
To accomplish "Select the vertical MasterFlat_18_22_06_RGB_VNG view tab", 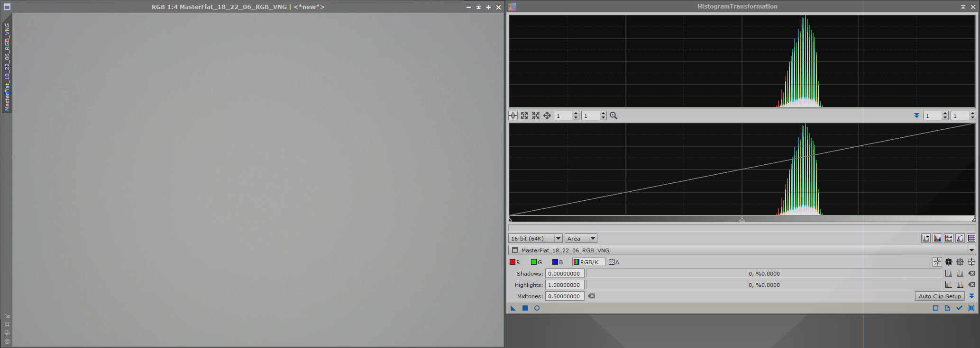I will (x=7, y=66).
